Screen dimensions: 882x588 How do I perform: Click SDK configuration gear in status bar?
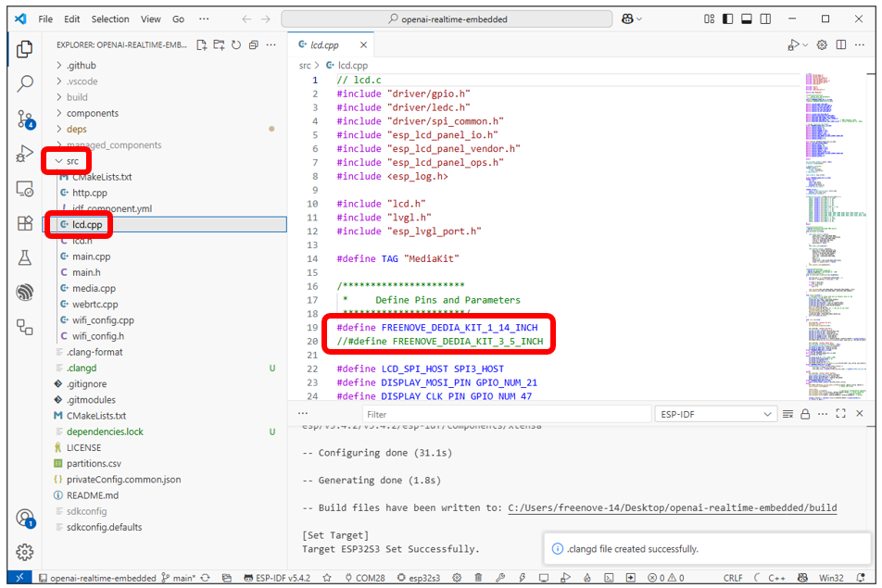coord(457,578)
